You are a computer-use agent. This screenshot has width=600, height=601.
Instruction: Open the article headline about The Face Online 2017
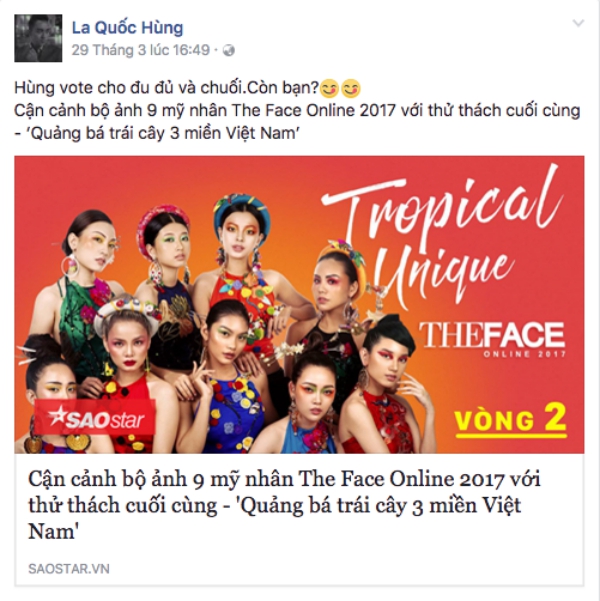click(284, 505)
